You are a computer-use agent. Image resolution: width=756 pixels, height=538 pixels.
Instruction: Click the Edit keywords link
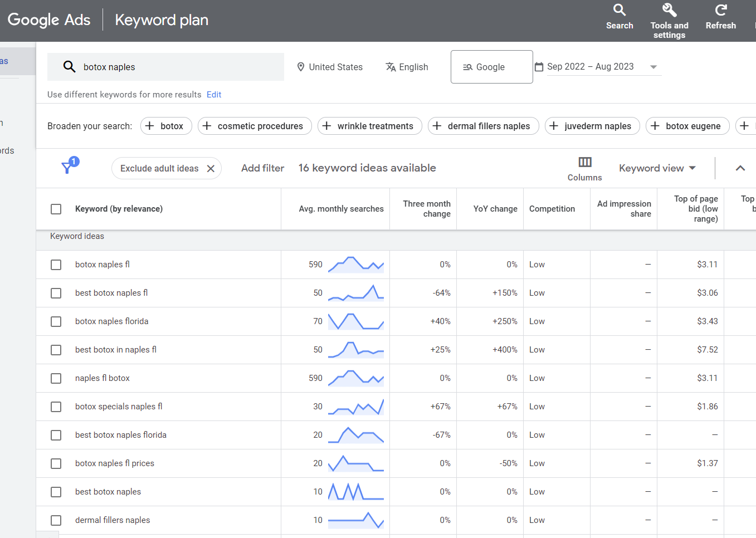pos(214,95)
